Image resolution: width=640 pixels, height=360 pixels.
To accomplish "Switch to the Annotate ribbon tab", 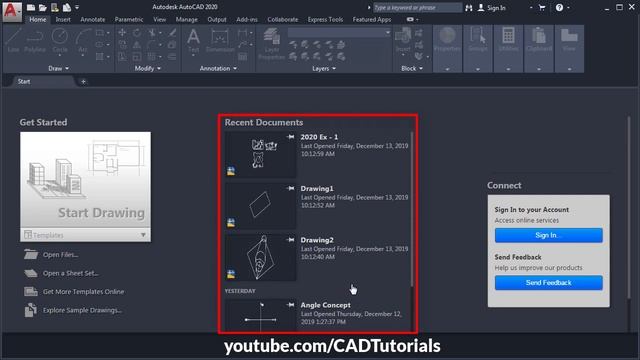I will tap(93, 19).
